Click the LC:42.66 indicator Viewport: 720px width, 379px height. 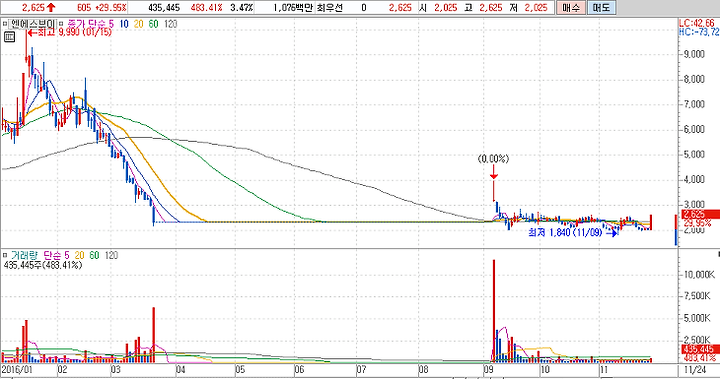point(698,23)
